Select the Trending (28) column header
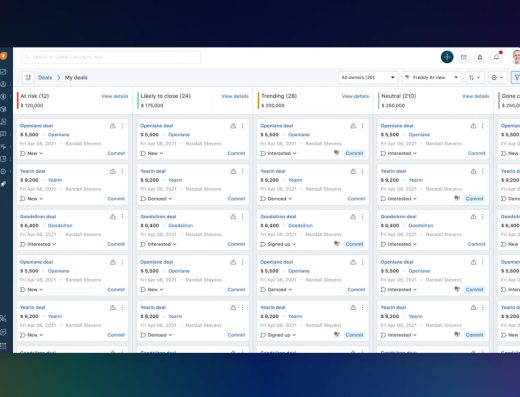This screenshot has height=397, width=520. click(x=279, y=96)
